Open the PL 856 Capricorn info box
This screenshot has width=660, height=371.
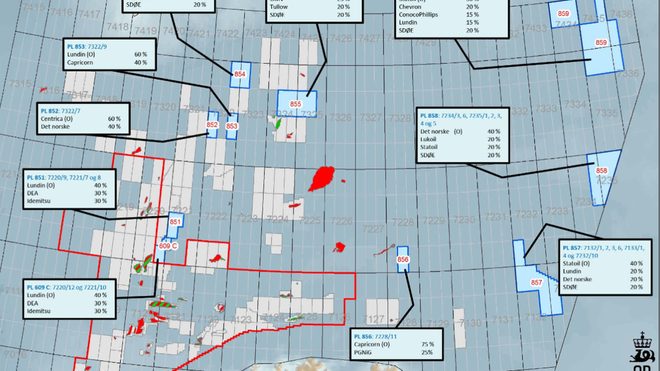tap(397, 344)
